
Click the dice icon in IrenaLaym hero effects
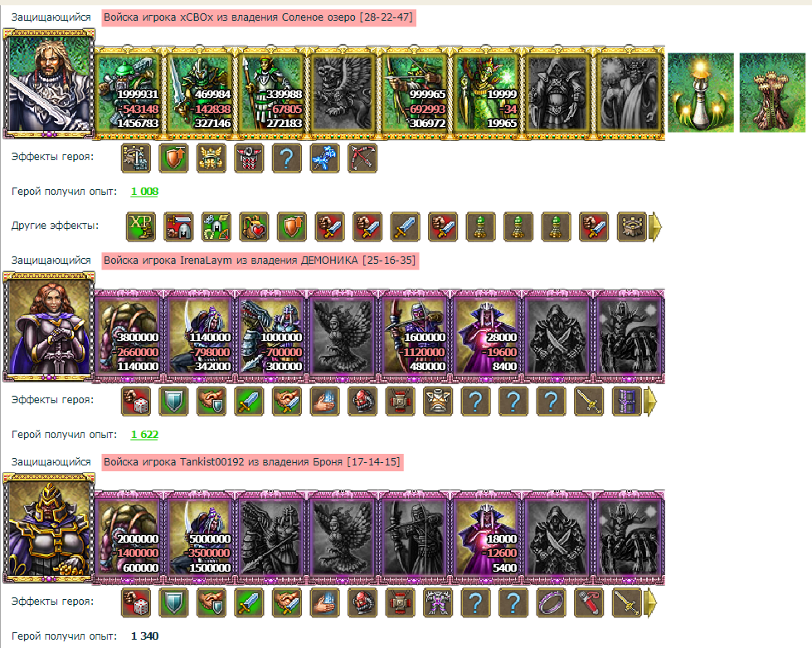click(136, 402)
